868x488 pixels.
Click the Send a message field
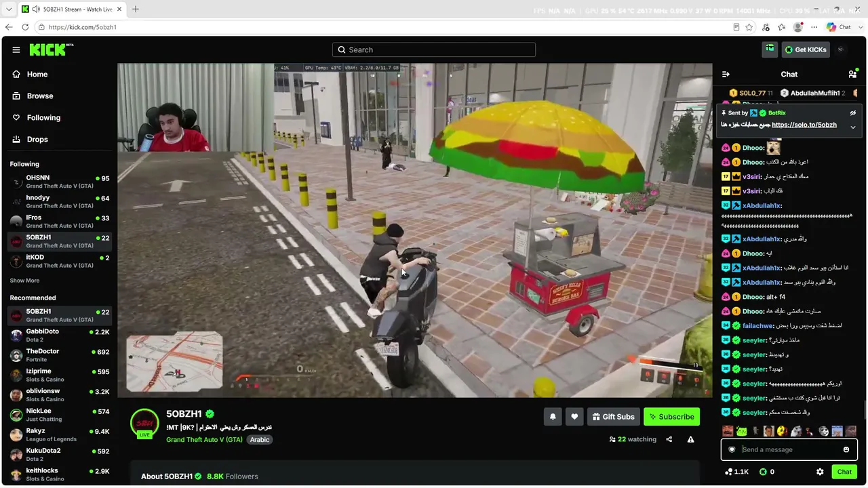pos(789,449)
